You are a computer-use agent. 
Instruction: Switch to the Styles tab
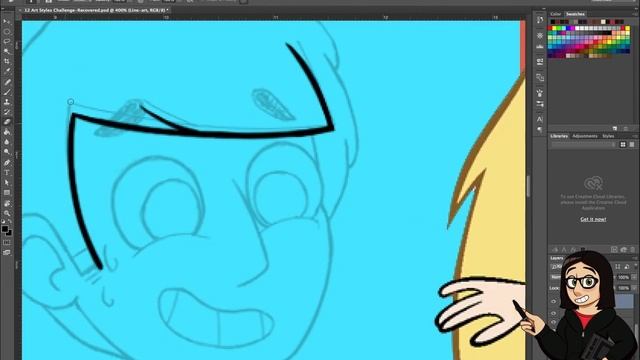pos(608,136)
